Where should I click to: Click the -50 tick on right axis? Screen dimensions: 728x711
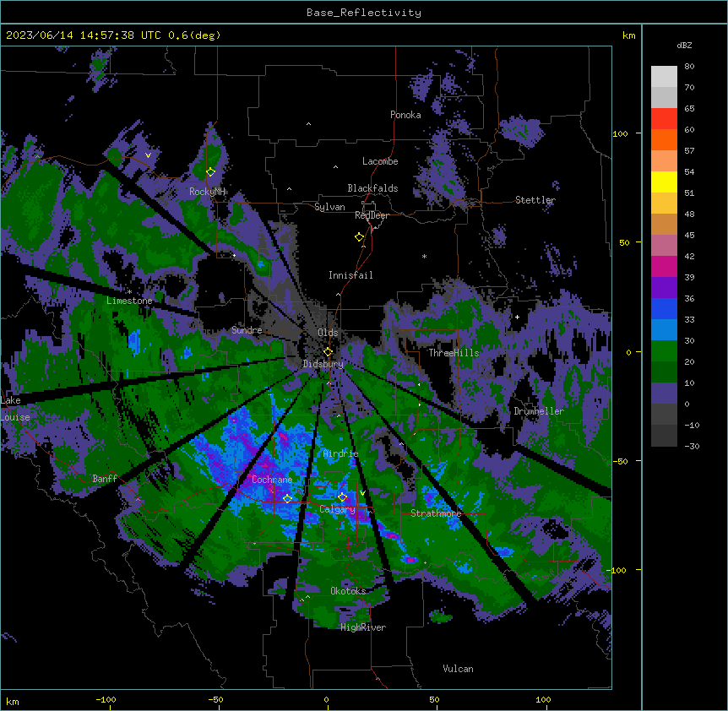620,461
